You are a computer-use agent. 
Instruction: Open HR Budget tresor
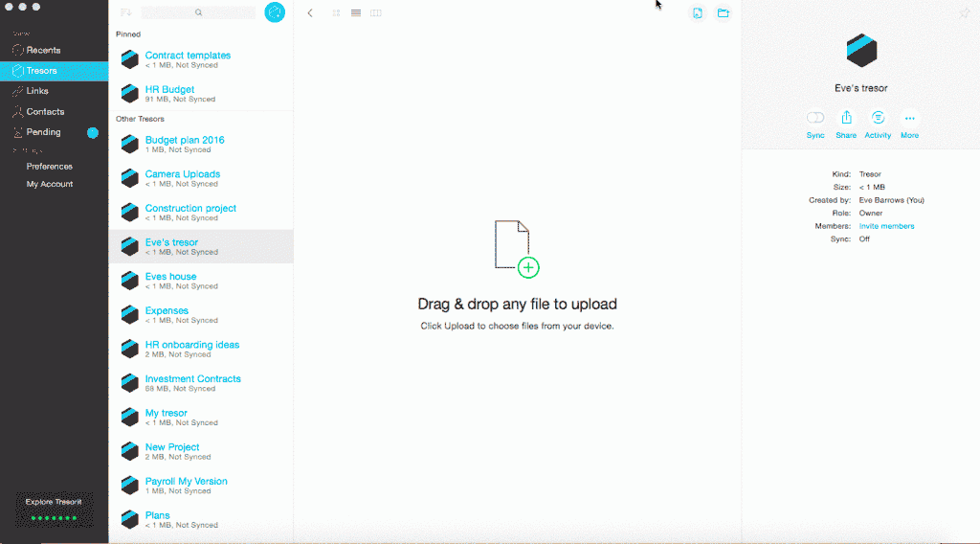coord(201,94)
